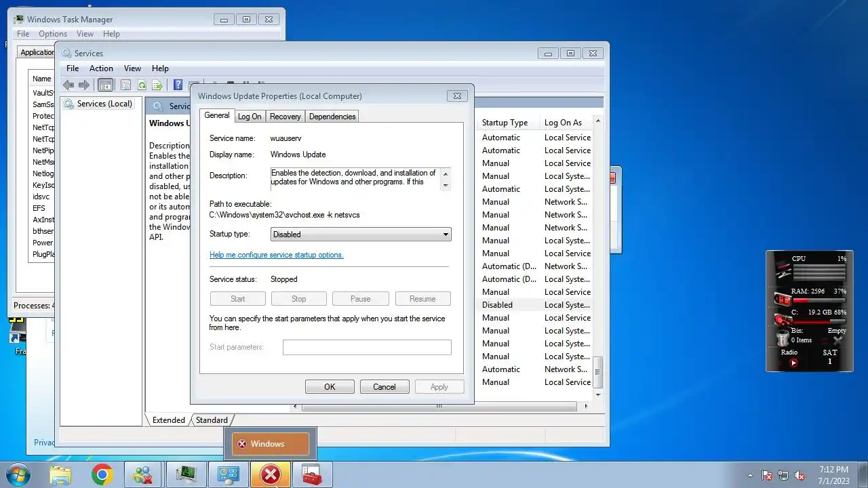Image resolution: width=868 pixels, height=488 pixels.
Task: Open the configure service startup options link
Action: coord(277,255)
